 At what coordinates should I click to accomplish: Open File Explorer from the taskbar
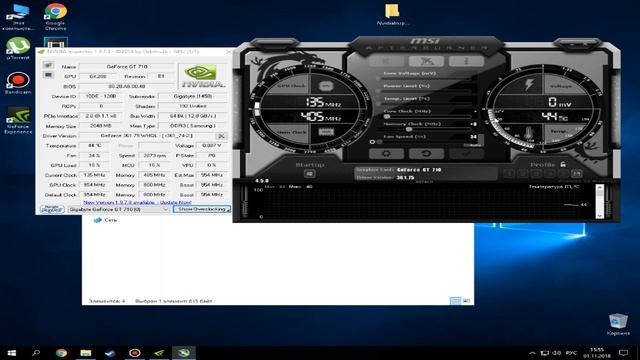tap(86, 353)
